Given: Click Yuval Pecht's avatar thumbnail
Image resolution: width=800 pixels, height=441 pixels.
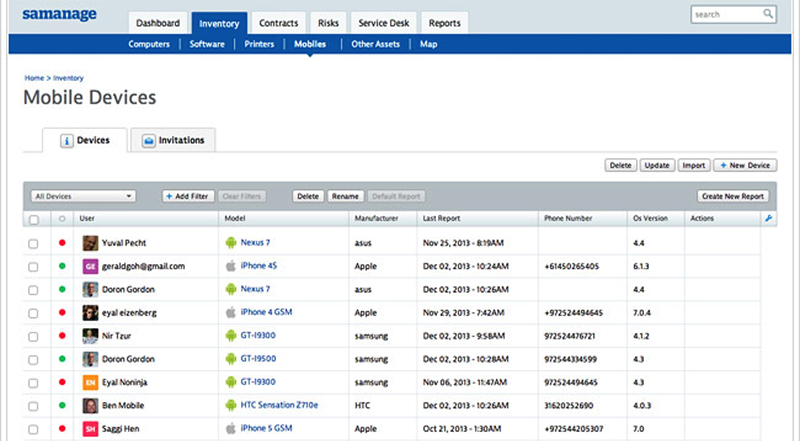Looking at the screenshot, I should point(90,243).
